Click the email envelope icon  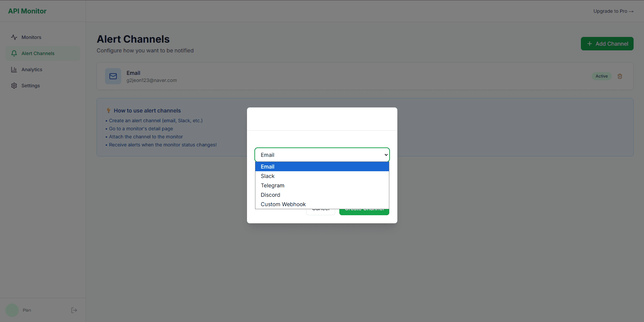tap(113, 76)
